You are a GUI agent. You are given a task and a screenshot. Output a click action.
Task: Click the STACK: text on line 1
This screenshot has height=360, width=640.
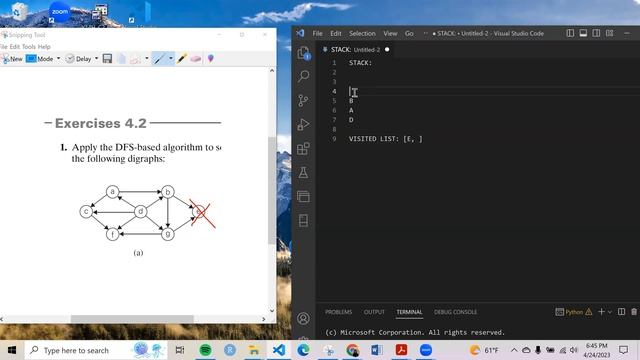pyautogui.click(x=360, y=63)
